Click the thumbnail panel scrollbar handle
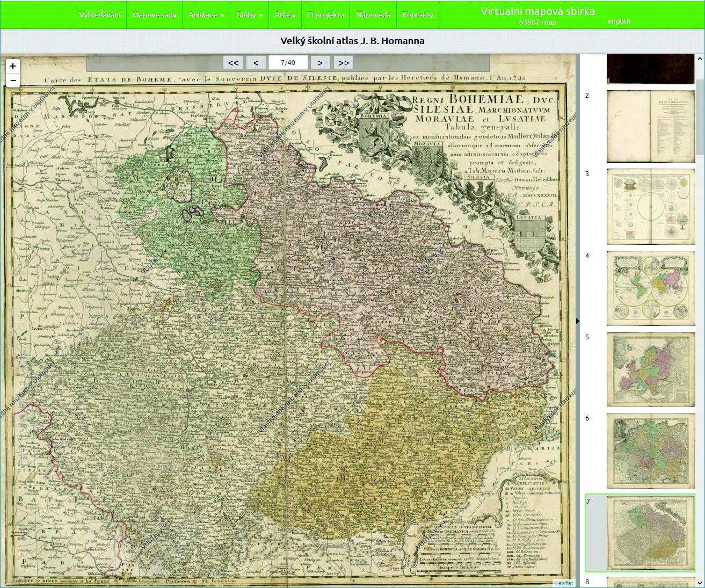The height and width of the screenshot is (588, 705). 700,118
